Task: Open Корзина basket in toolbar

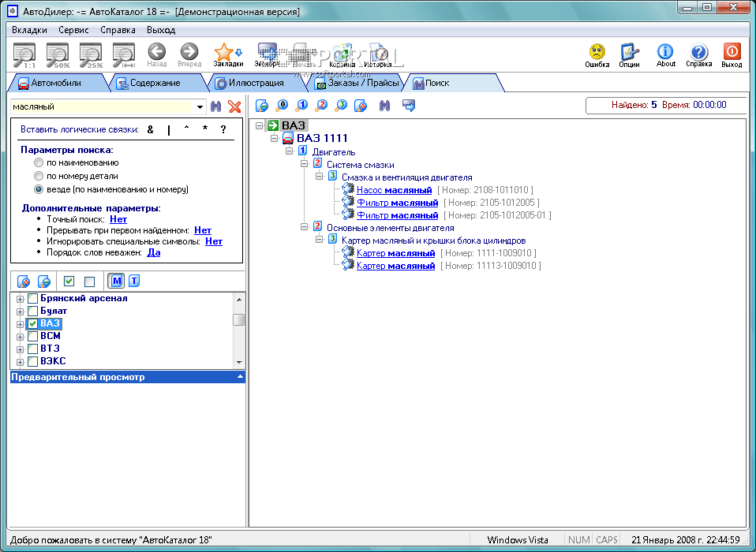Action: 342,55
